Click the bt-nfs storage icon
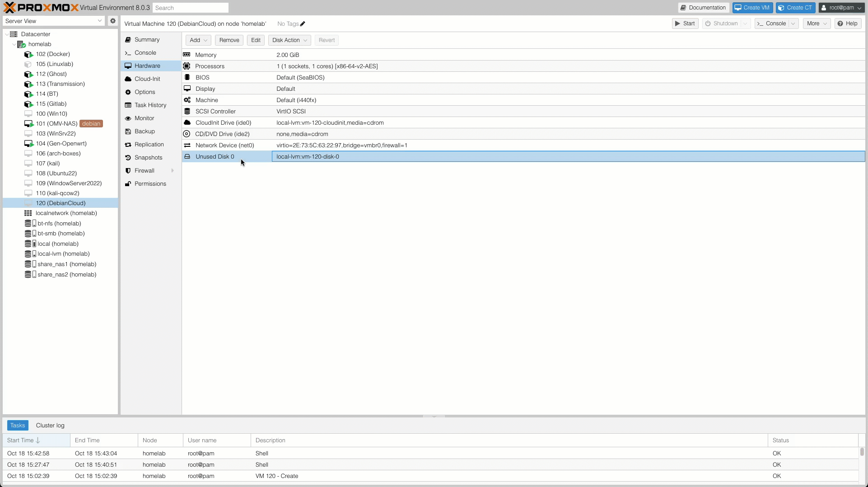Image resolution: width=868 pixels, height=487 pixels. (30, 223)
